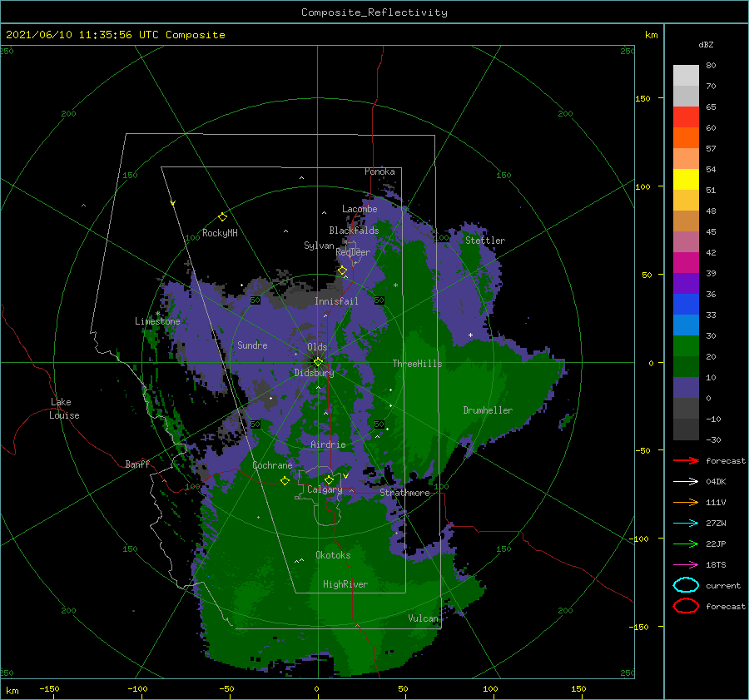Click the blue 36-33 dBZ color swatch
Viewport: 749px width, 700px height.
686,305
